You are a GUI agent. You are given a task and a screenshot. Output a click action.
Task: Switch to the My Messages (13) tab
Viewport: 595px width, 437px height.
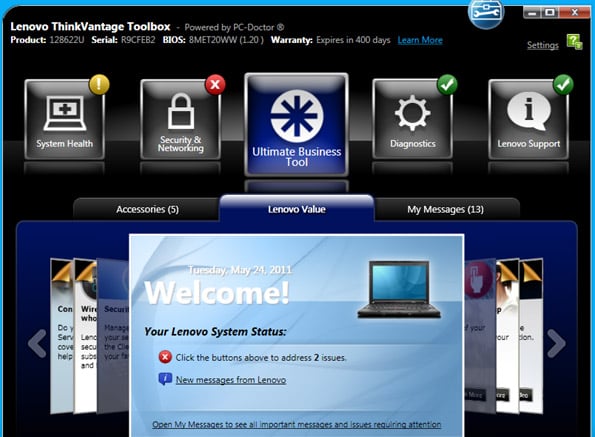click(445, 209)
